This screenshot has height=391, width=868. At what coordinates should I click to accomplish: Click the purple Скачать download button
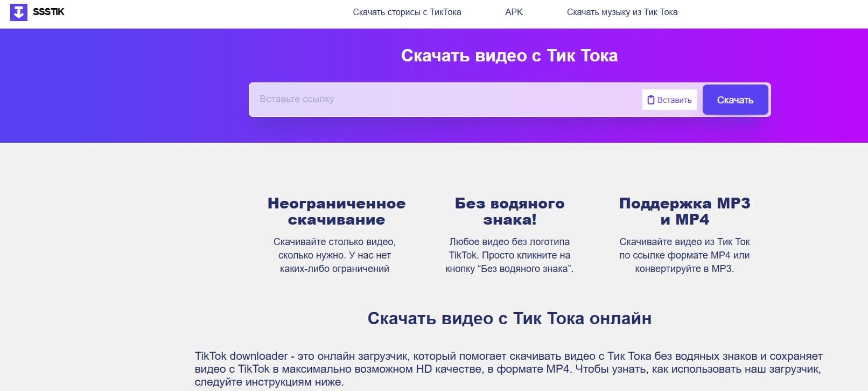click(735, 100)
